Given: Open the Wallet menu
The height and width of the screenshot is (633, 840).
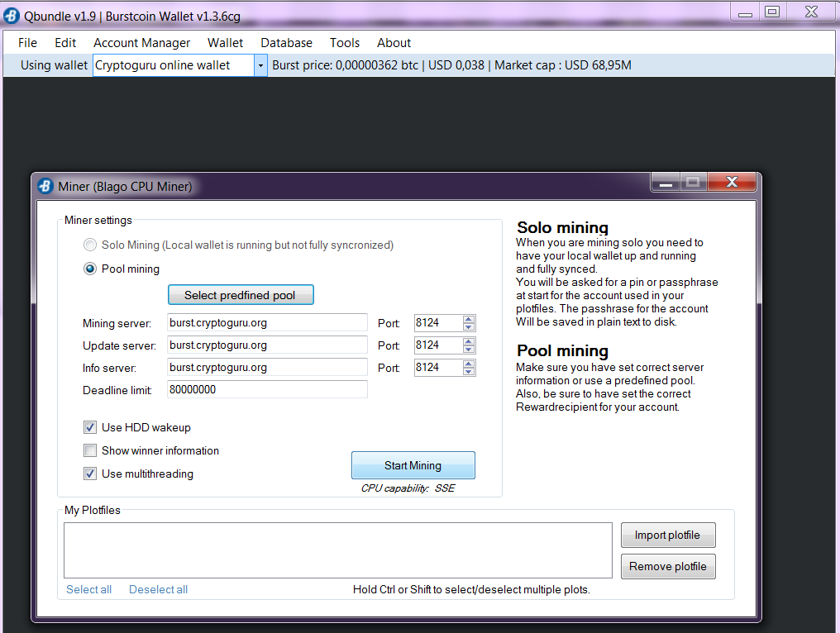Looking at the screenshot, I should tap(225, 43).
